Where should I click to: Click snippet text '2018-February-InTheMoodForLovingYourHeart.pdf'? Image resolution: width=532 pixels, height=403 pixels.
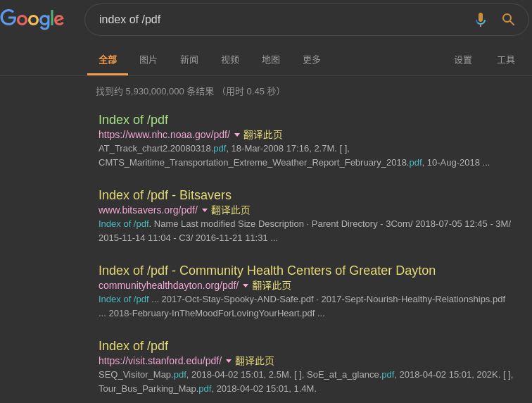[212, 314]
